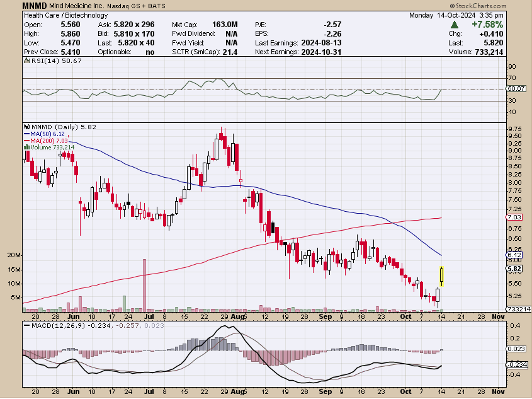Click the green up-triangle change indicator
The width and height of the screenshot is (532, 399).
point(455,25)
